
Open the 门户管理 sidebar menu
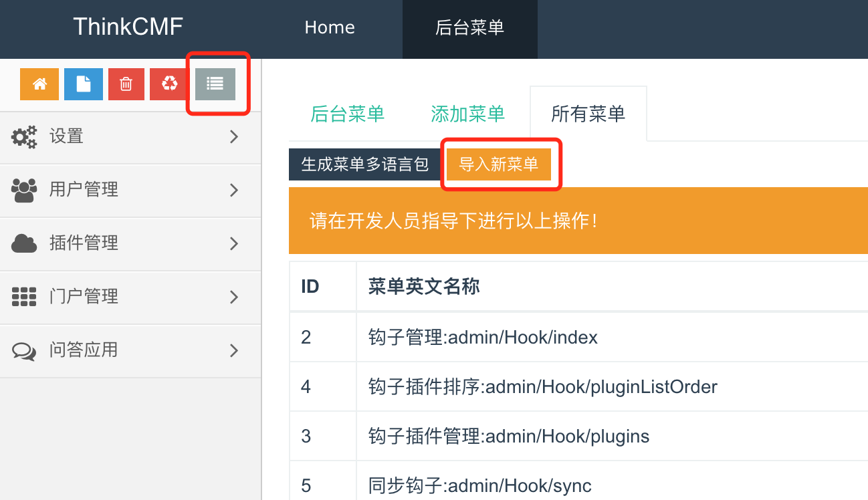[x=130, y=297]
